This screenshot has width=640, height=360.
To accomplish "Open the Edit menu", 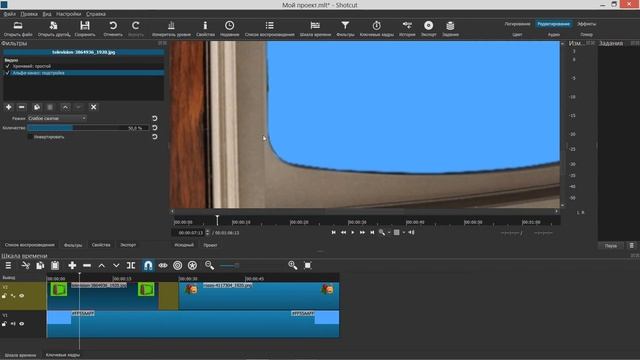I will [x=29, y=14].
